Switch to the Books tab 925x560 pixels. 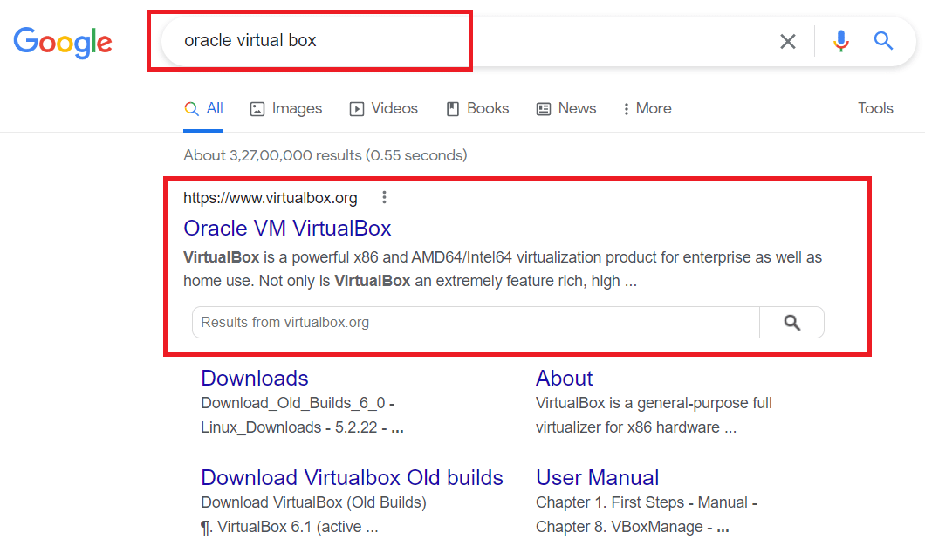coord(477,108)
